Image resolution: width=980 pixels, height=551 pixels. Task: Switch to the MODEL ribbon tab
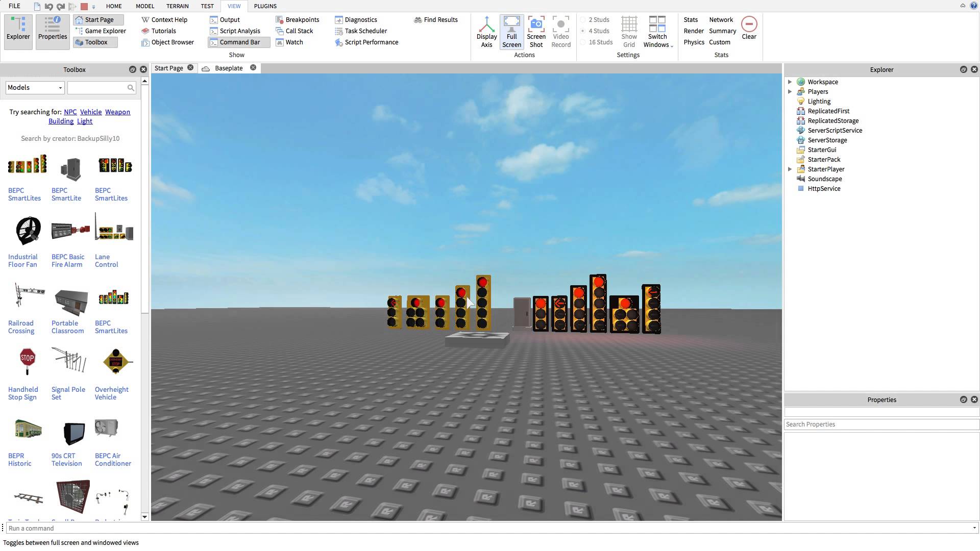click(145, 6)
